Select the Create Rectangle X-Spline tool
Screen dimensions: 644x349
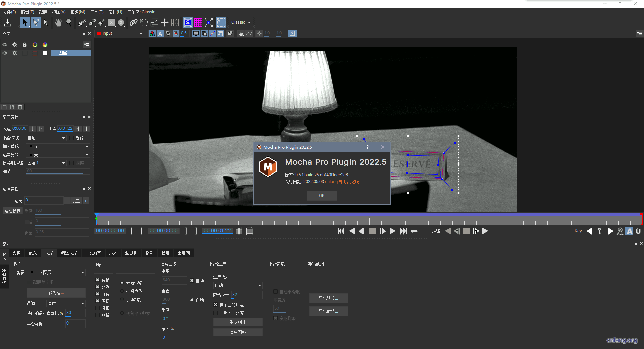[111, 22]
